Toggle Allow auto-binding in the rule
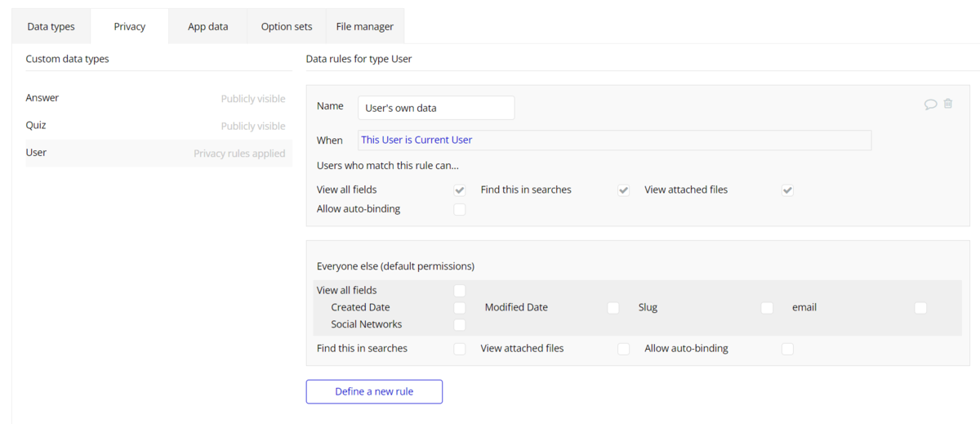 (460, 209)
